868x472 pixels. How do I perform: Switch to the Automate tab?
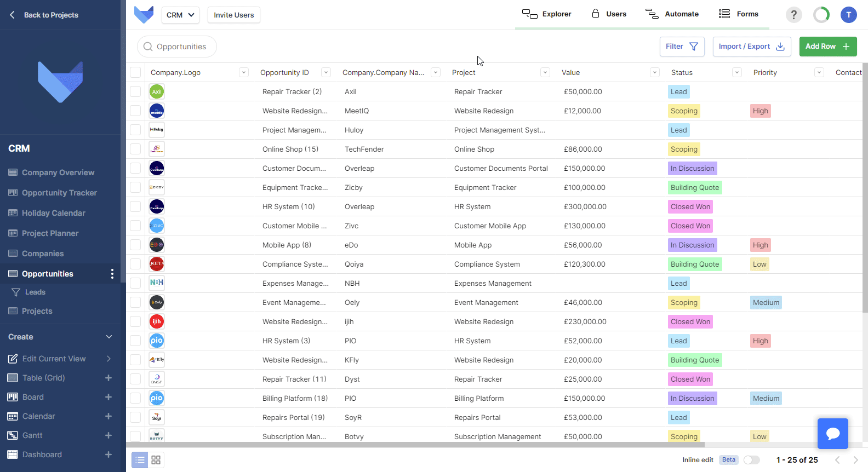pyautogui.click(x=672, y=14)
